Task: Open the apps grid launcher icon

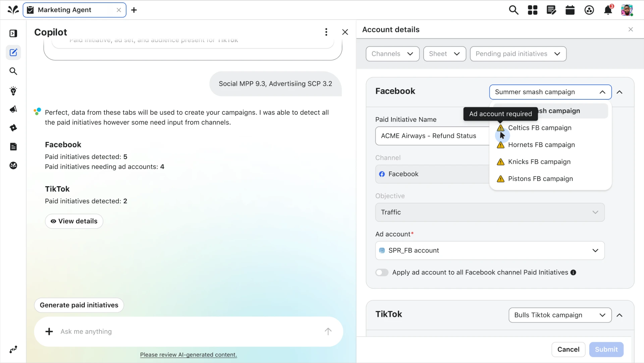Action: [x=532, y=10]
